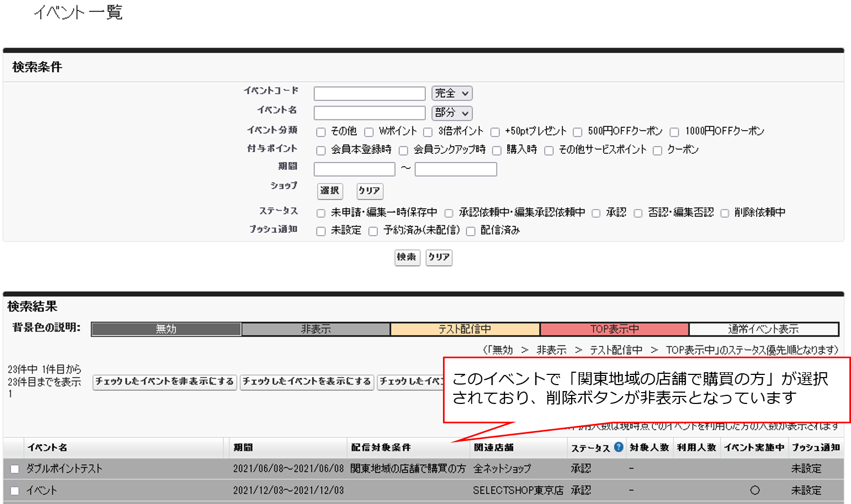Click into the イベントコード input field
The image size is (851, 504).
coord(369,94)
